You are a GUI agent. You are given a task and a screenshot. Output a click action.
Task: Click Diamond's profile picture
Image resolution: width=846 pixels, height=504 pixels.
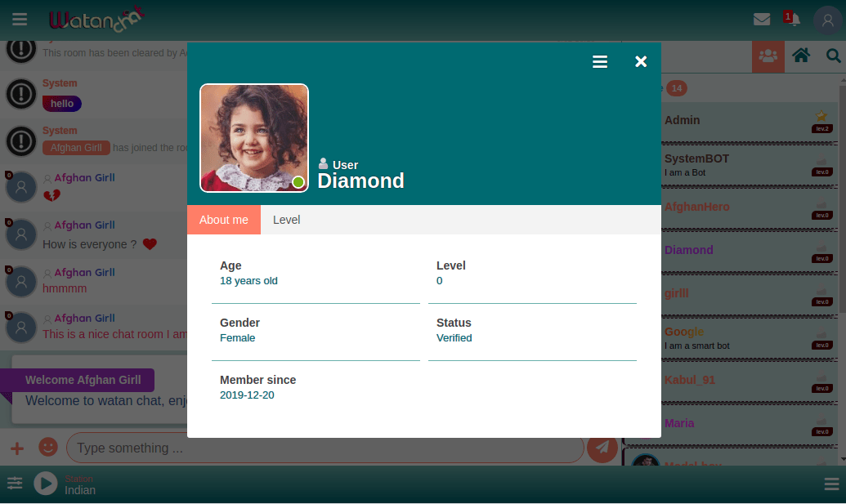point(254,138)
